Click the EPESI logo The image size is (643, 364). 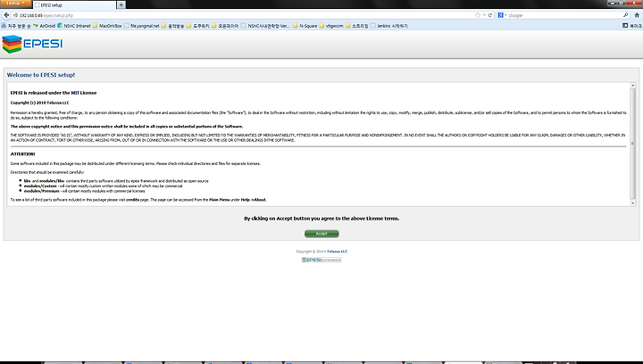coord(32,44)
